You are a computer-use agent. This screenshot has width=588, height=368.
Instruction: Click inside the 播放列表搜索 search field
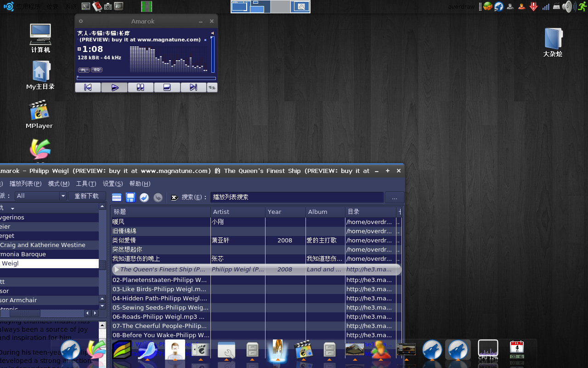(x=297, y=197)
